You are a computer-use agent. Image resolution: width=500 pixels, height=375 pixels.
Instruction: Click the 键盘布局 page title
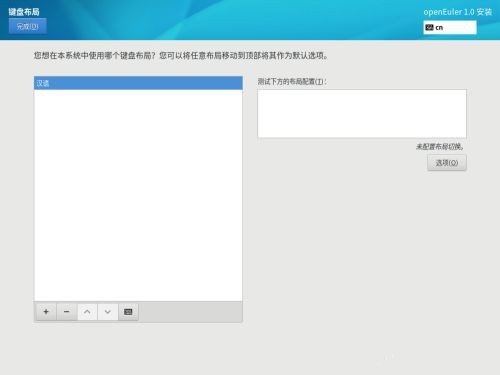(24, 12)
